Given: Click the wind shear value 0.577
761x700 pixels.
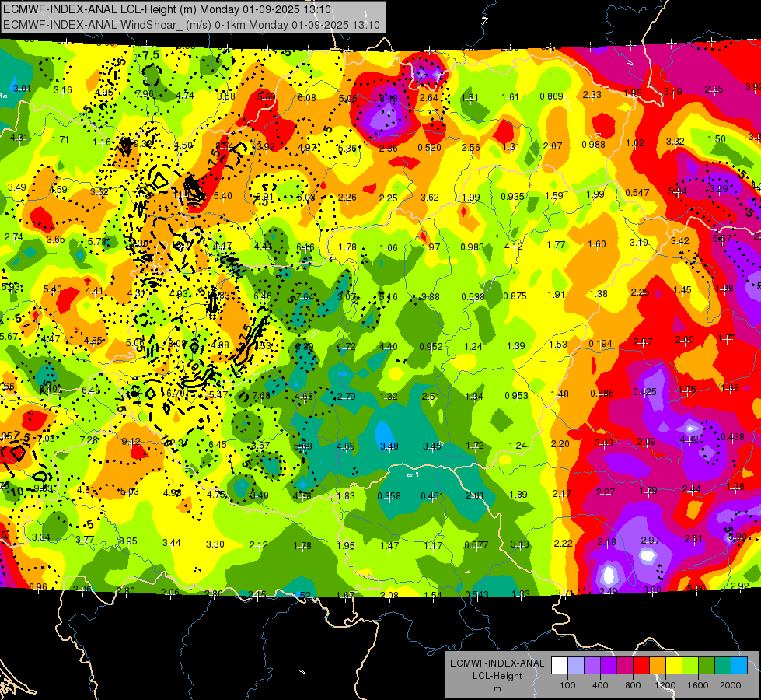Looking at the screenshot, I should (476, 545).
